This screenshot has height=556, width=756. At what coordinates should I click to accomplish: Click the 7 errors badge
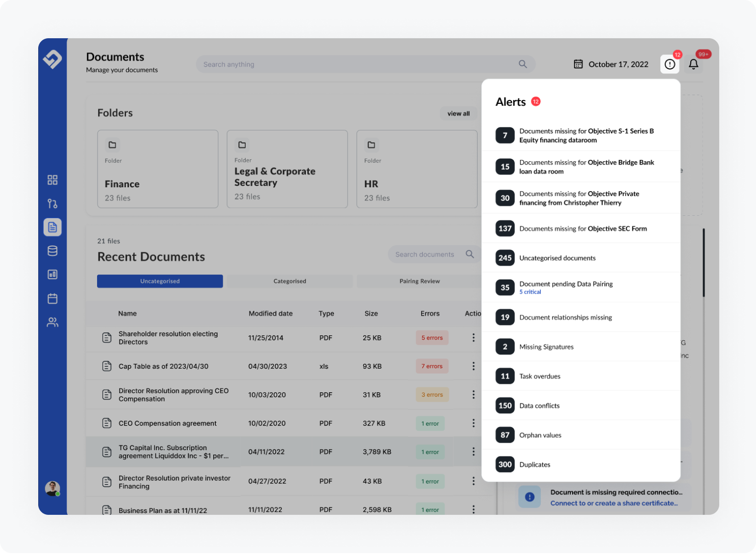(x=432, y=366)
